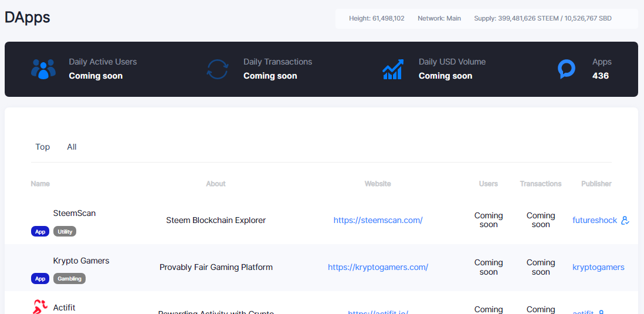Open the kryptogamers publisher profile
Viewport: 644px width, 314px height.
(x=598, y=267)
